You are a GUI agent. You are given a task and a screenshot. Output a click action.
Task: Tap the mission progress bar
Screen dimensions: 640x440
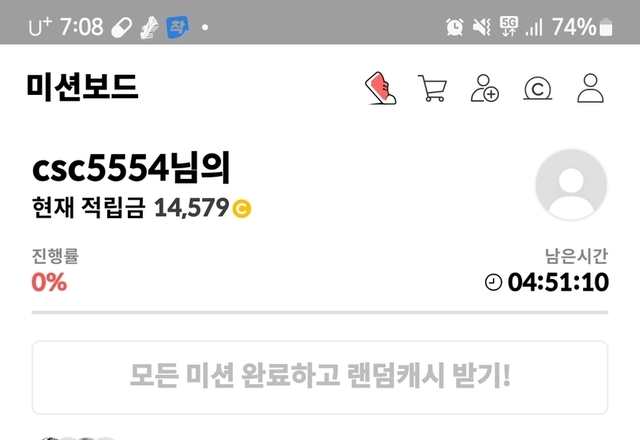tap(320, 312)
